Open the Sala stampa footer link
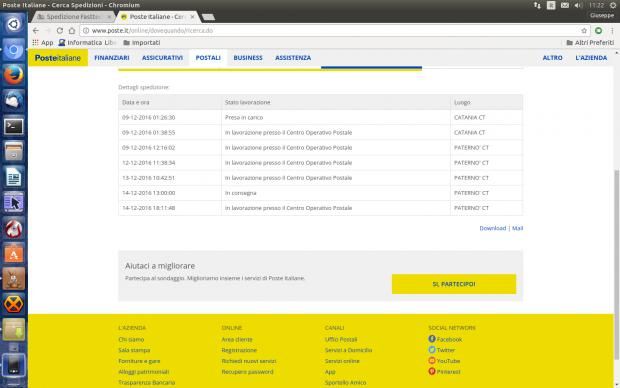The image size is (620, 388). (x=134, y=350)
